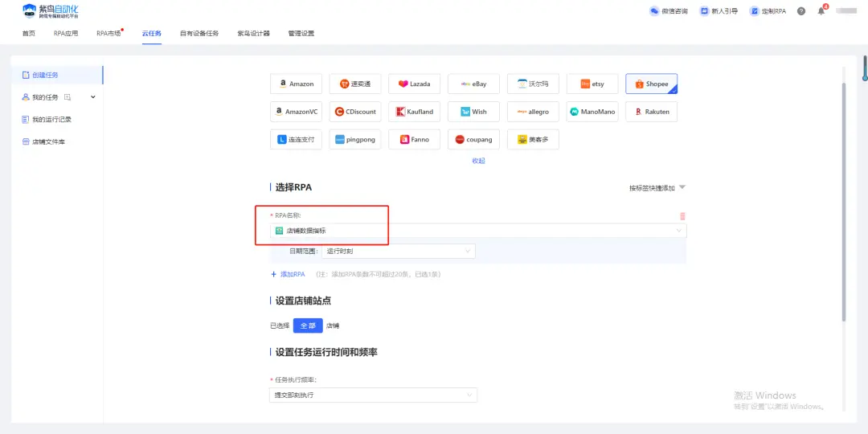Choose the Rakuten platform tile
The image size is (868, 434).
(x=651, y=112)
